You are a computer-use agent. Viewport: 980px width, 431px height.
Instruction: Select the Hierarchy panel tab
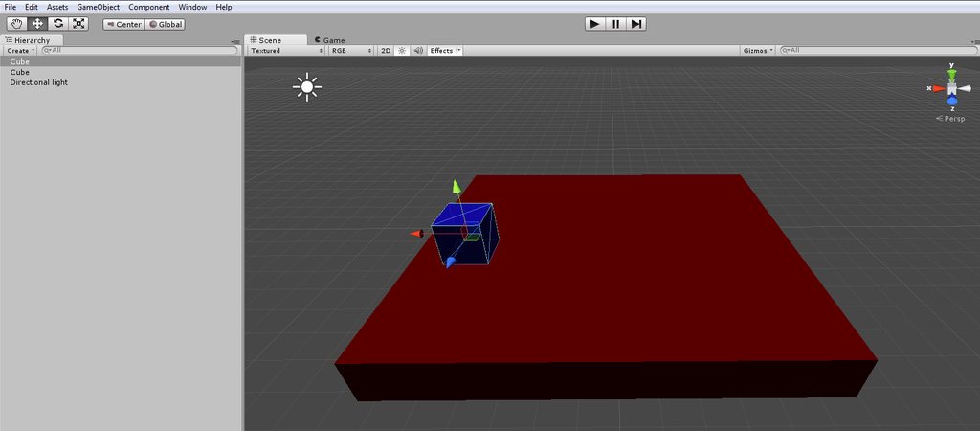[x=32, y=40]
